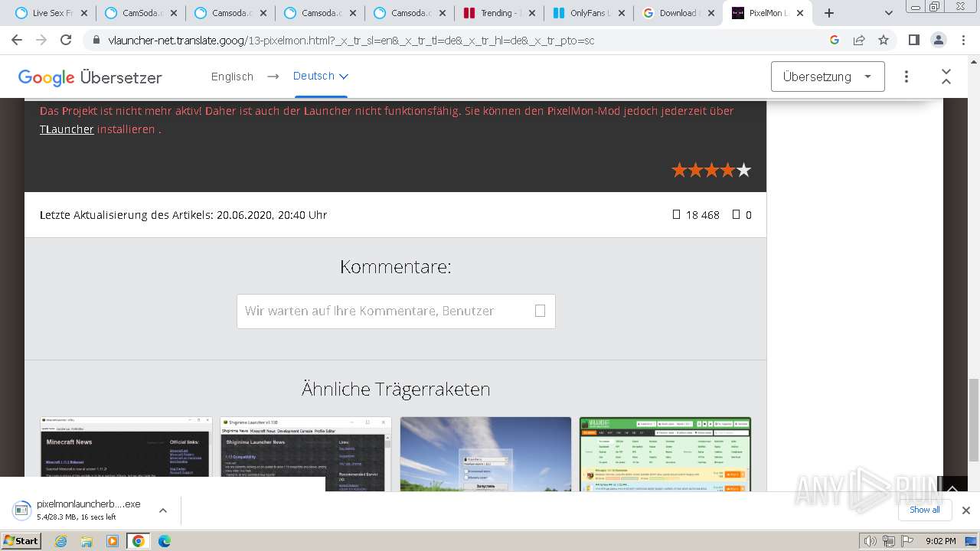Switch to the Google Download tab
980x551 pixels.
tap(679, 13)
